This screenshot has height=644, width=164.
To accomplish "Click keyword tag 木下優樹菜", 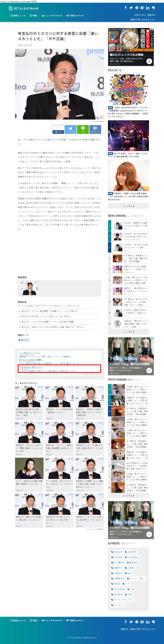I will [x=118, y=562].
